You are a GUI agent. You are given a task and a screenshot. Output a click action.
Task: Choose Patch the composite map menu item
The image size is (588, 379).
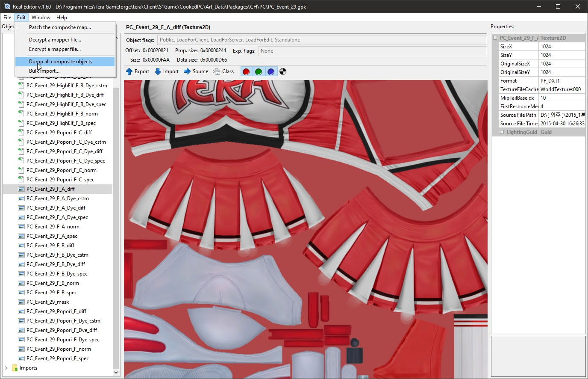(60, 27)
